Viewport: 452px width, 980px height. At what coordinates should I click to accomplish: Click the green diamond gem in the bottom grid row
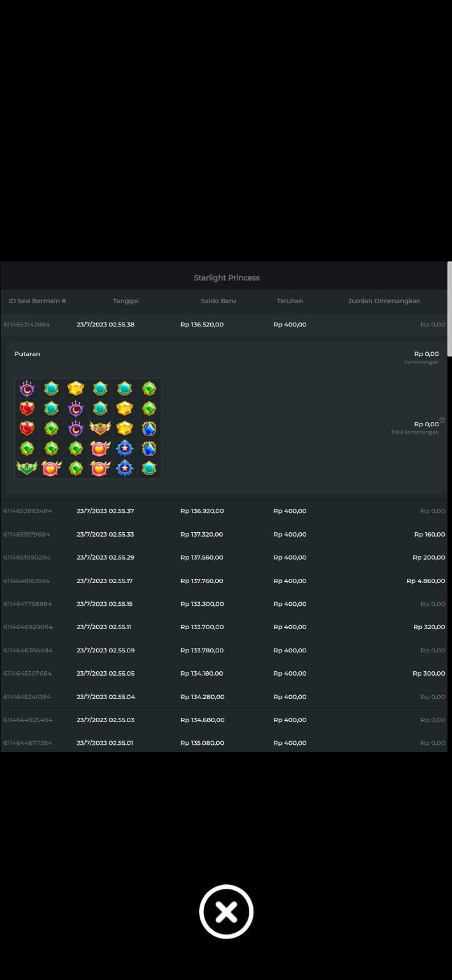pos(75,468)
